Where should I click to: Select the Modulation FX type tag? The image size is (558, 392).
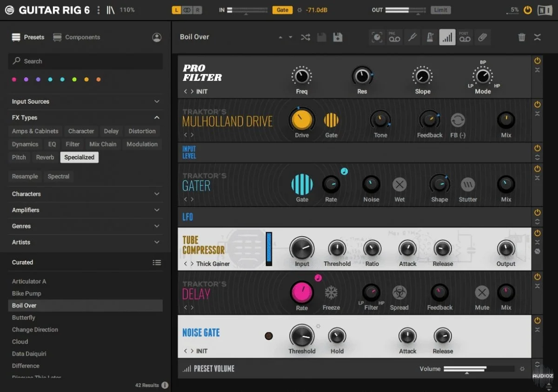point(142,144)
